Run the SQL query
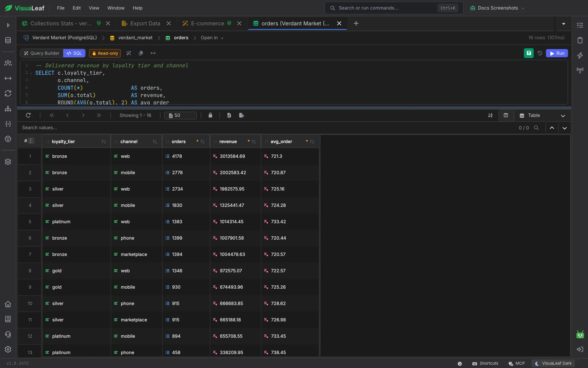The height and width of the screenshot is (368, 588). 557,53
